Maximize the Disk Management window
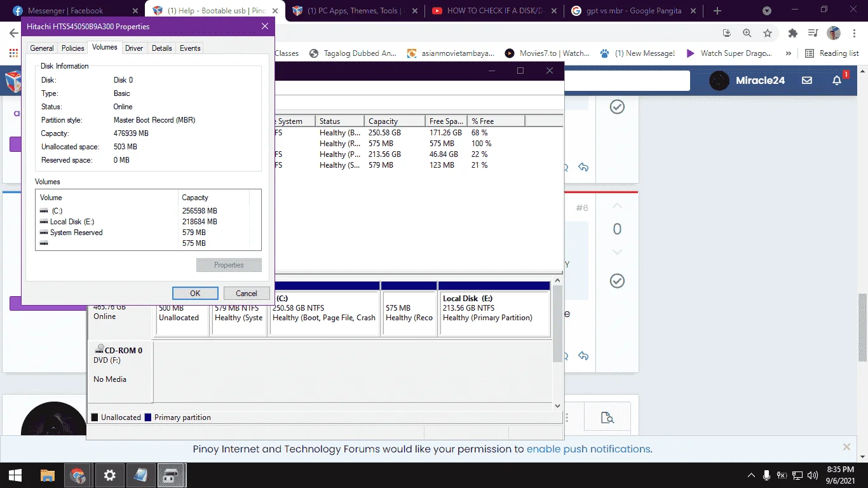The width and height of the screenshot is (868, 488). click(520, 71)
